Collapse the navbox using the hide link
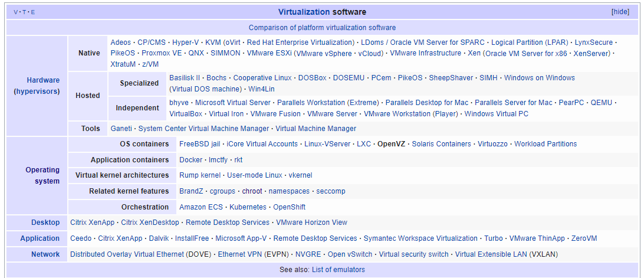Screen dimensions: 644x278 (620, 12)
